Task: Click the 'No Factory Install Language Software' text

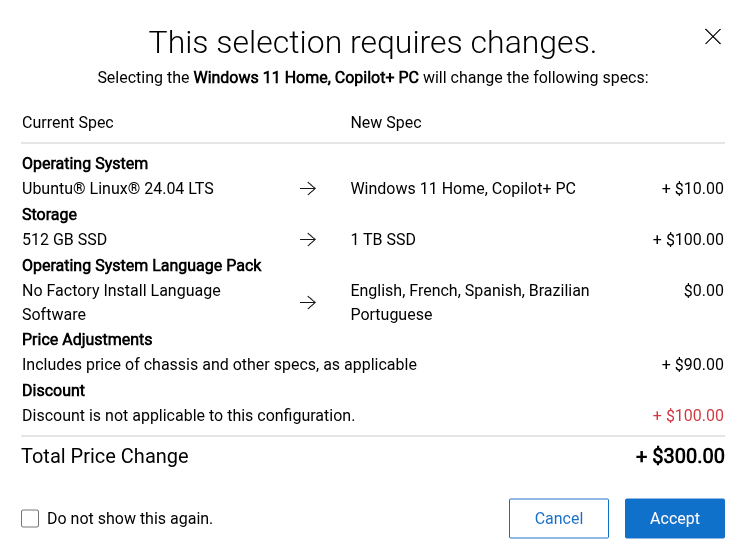Action: [x=121, y=303]
